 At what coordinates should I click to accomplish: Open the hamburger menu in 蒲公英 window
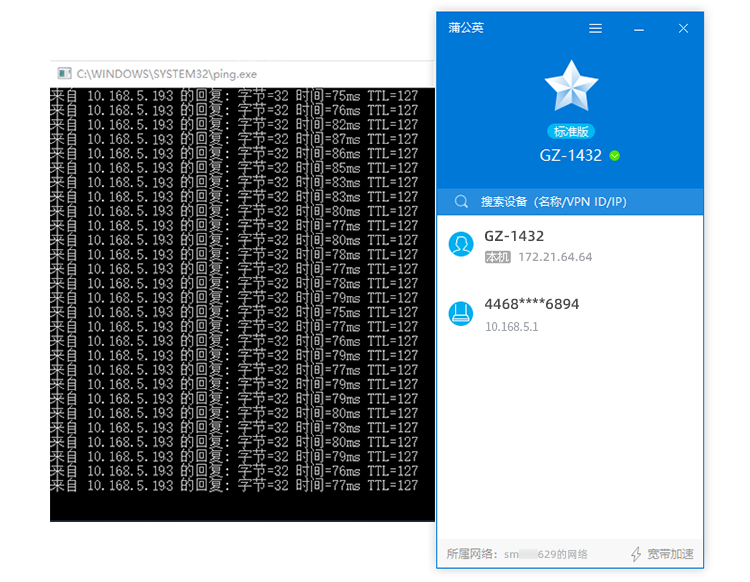[x=595, y=29]
